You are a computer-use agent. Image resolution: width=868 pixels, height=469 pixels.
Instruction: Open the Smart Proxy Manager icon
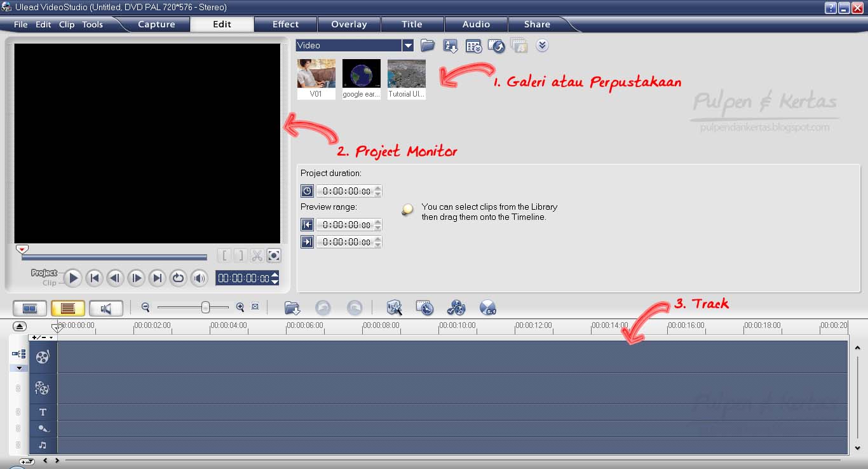[x=395, y=308]
